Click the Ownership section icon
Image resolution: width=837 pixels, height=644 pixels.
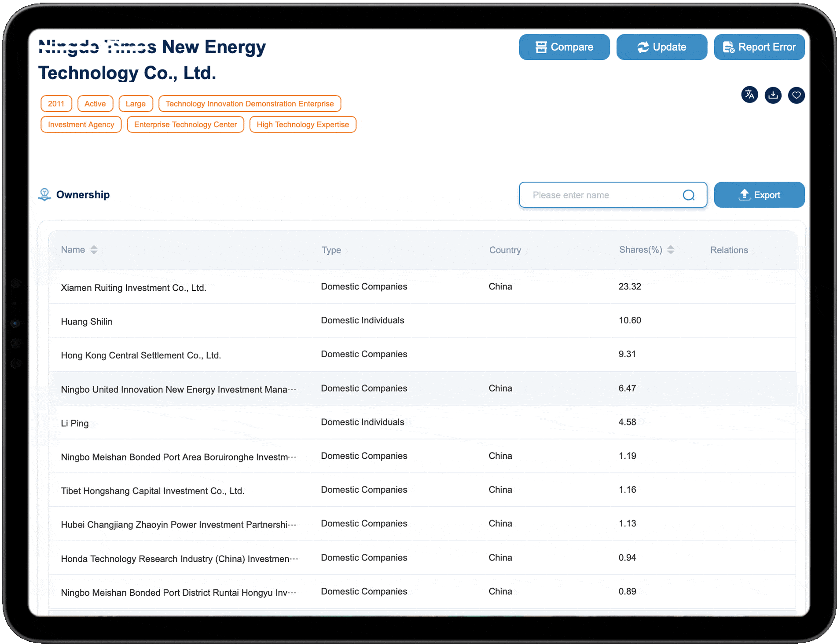(44, 194)
